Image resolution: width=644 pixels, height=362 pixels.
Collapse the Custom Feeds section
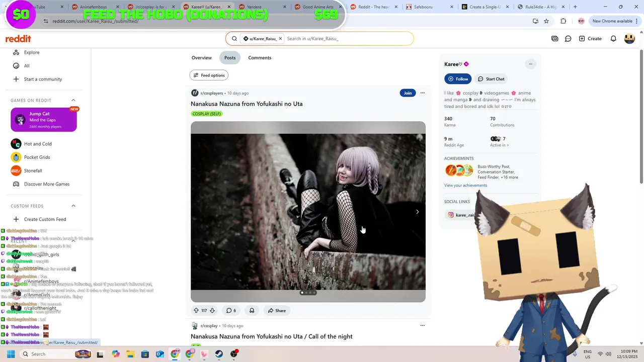point(73,206)
